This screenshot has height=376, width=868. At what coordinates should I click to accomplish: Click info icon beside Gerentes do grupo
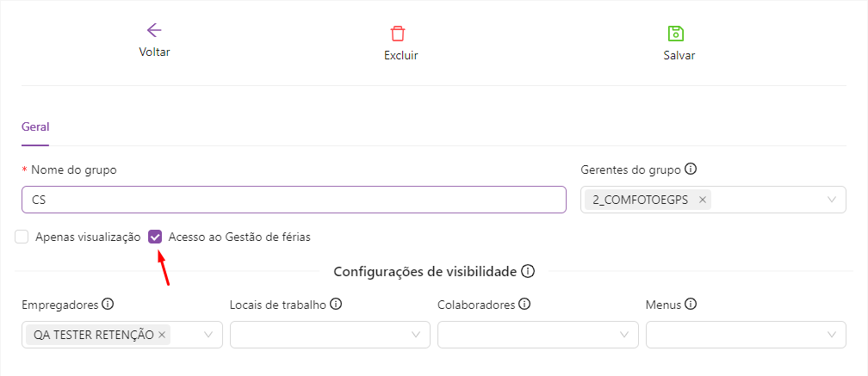[691, 170]
